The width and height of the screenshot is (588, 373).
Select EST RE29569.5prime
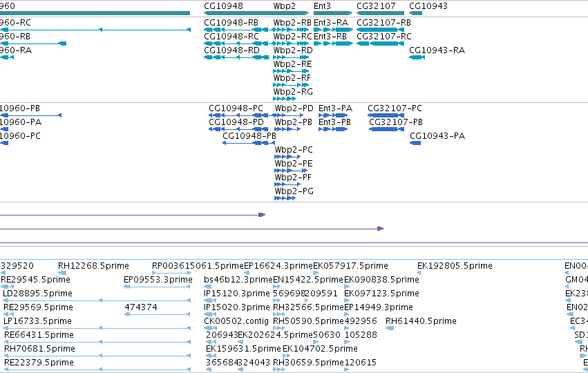pyautogui.click(x=38, y=307)
